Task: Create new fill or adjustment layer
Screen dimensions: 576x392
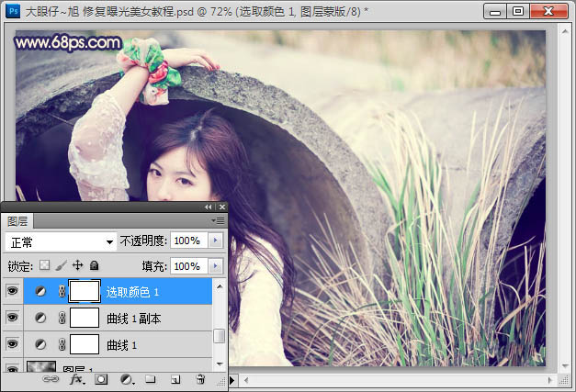Action: (x=127, y=379)
